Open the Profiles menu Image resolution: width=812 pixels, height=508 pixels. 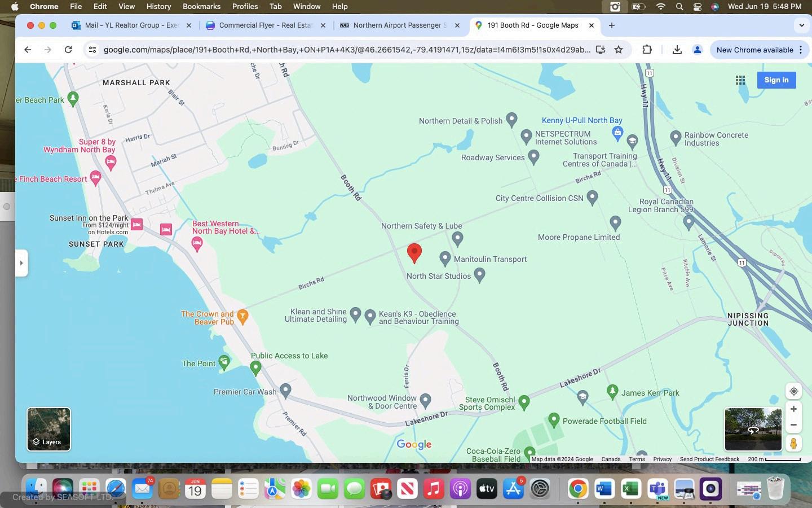[x=245, y=6]
